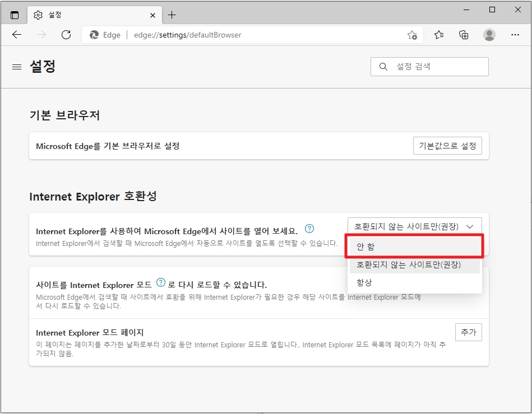This screenshot has width=532, height=414.
Task: Select the 안 함 option
Action: (415, 246)
